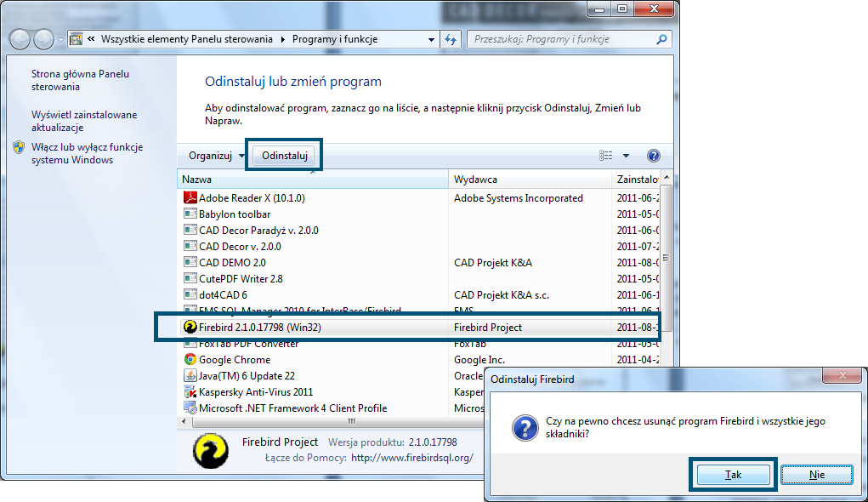The image size is (868, 502).
Task: Click the Microsoft .NET Framework 4 icon
Action: (x=190, y=408)
